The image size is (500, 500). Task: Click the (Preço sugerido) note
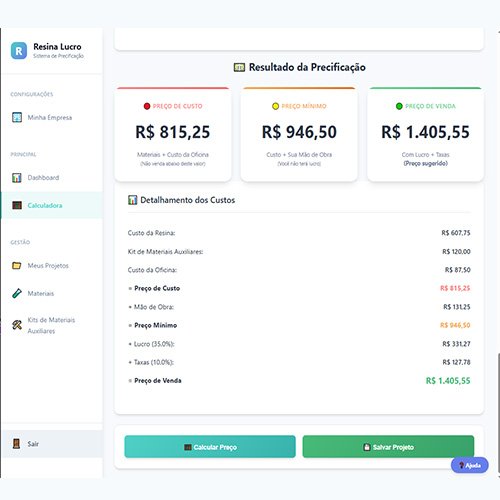(x=425, y=163)
